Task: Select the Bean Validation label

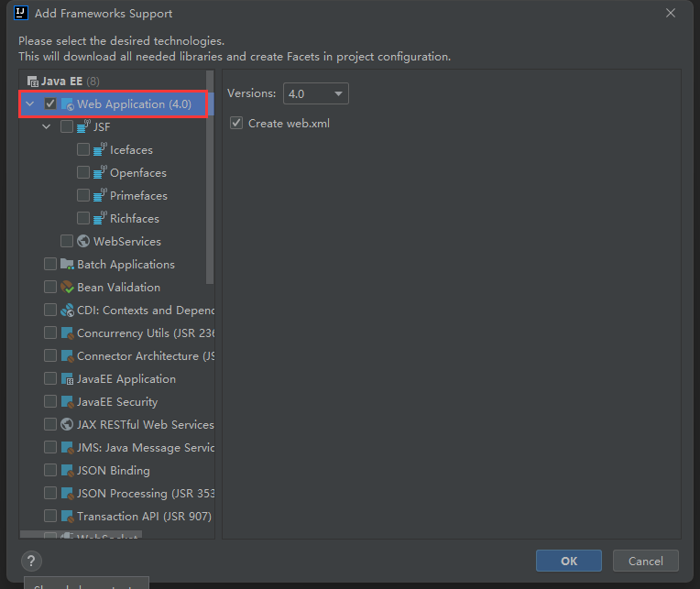Action: pos(119,288)
